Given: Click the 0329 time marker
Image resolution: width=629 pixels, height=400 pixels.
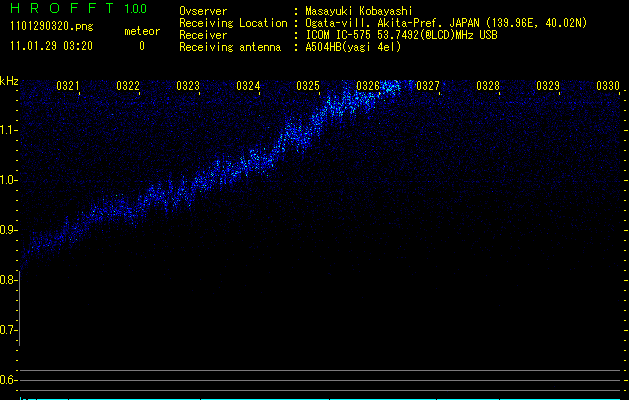Looking at the screenshot, I should point(548,86).
